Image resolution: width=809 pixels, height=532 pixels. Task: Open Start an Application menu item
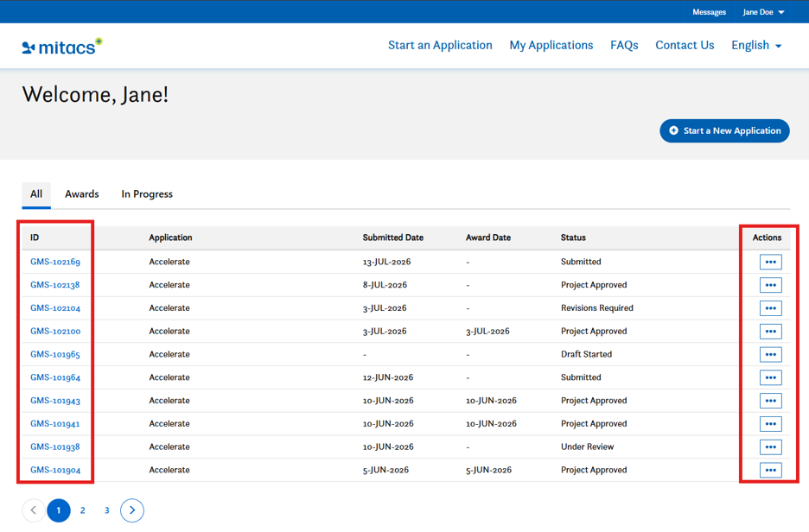(440, 46)
